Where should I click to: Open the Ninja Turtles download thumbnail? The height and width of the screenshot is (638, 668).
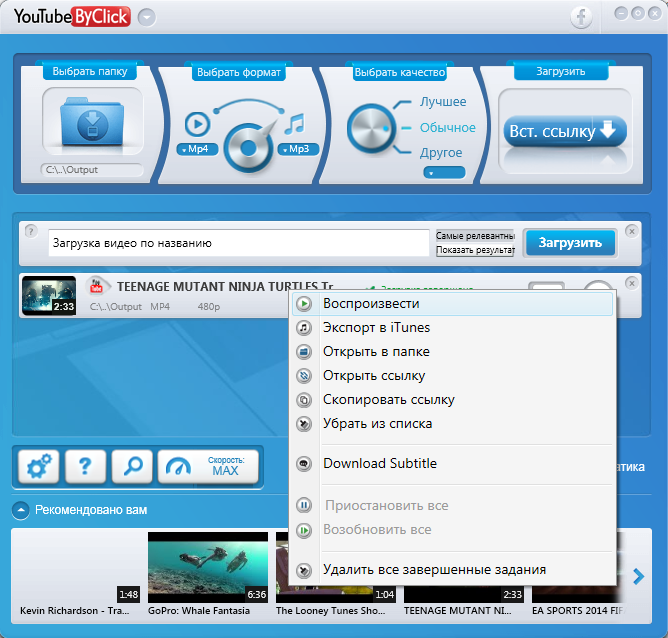click(x=49, y=296)
